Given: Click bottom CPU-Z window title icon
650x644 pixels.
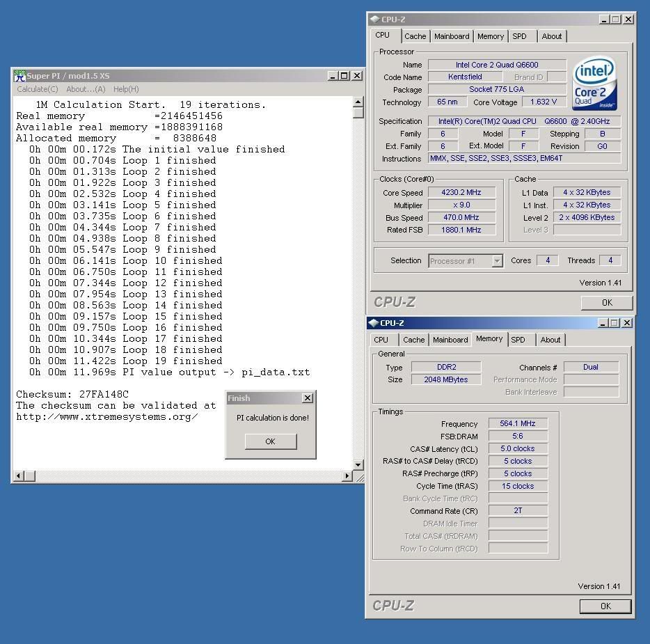Looking at the screenshot, I should click(x=374, y=322).
